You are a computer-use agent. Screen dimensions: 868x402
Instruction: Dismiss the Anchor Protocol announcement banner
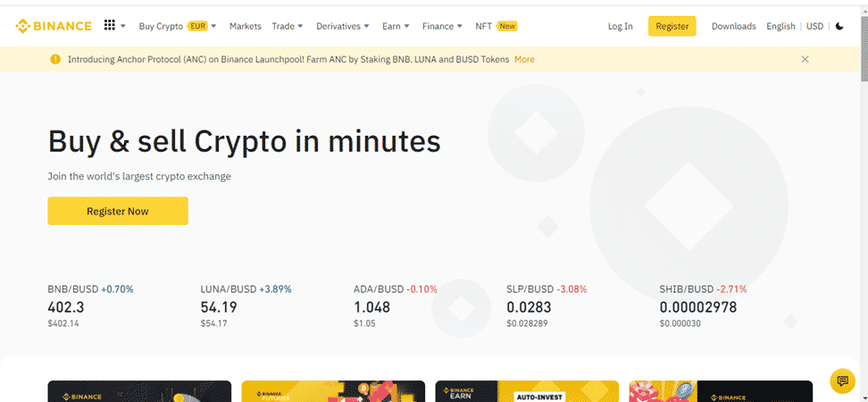pyautogui.click(x=805, y=59)
